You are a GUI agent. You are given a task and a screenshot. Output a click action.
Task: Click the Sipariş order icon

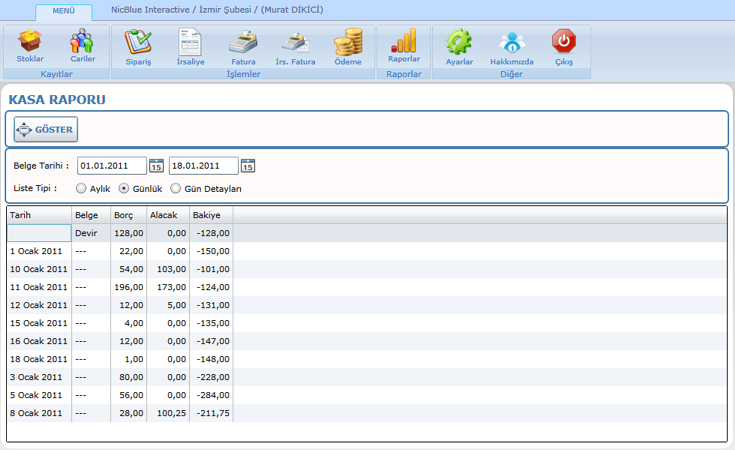(137, 46)
